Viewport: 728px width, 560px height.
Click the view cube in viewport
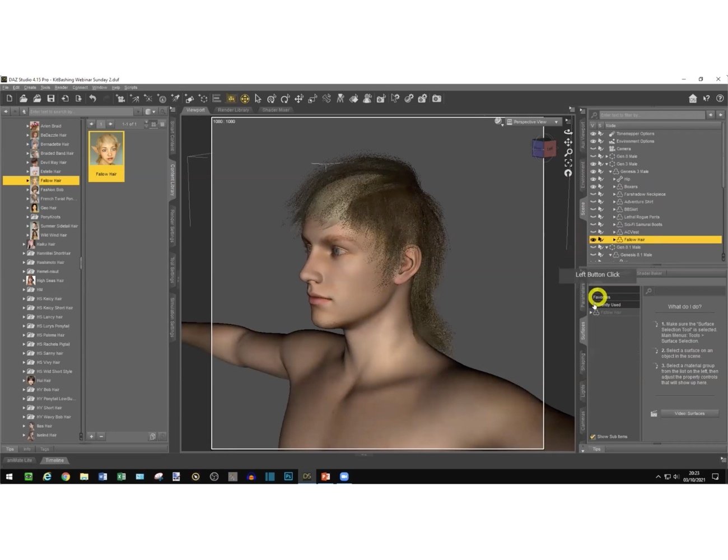543,148
